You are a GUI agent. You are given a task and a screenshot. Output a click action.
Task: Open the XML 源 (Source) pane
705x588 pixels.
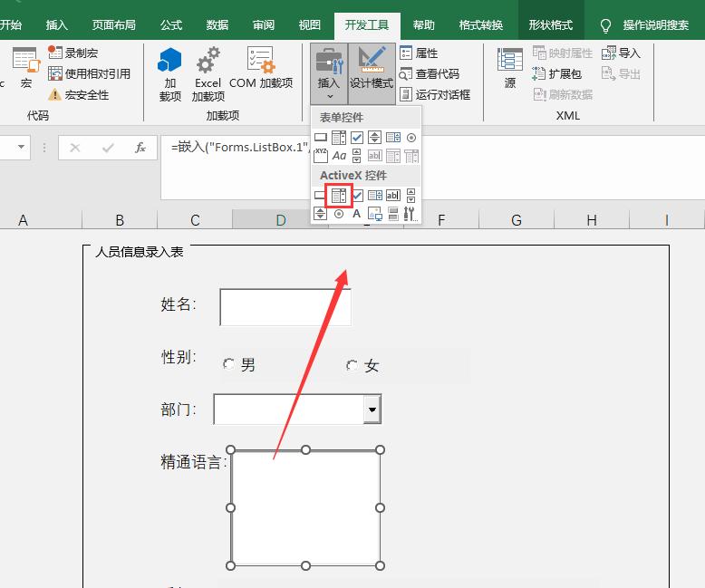pos(510,67)
